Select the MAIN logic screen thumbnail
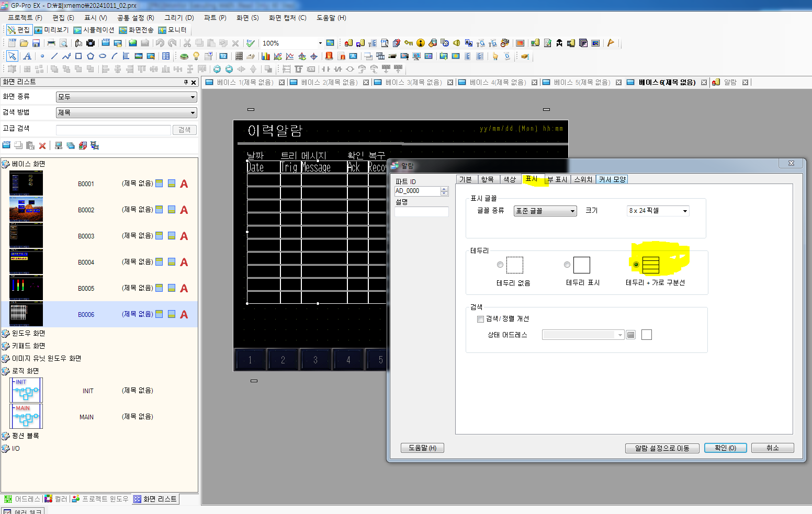 click(26, 417)
